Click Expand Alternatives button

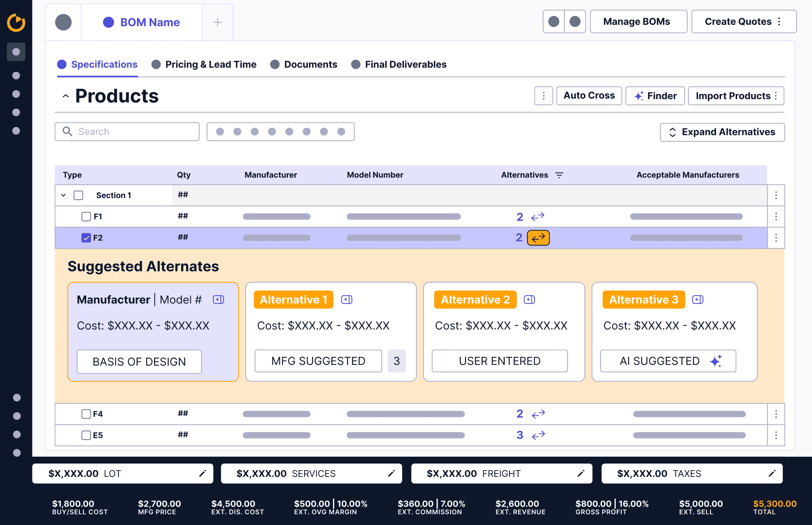(722, 132)
